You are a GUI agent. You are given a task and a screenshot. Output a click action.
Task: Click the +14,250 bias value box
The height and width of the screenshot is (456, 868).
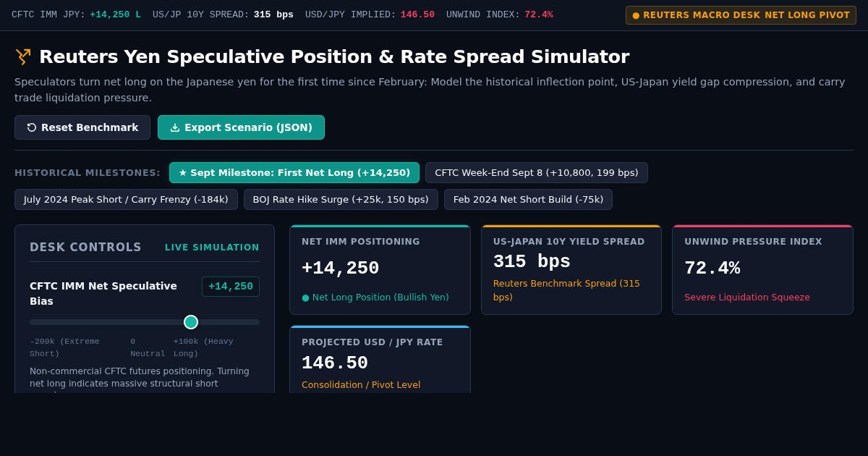pyautogui.click(x=231, y=287)
